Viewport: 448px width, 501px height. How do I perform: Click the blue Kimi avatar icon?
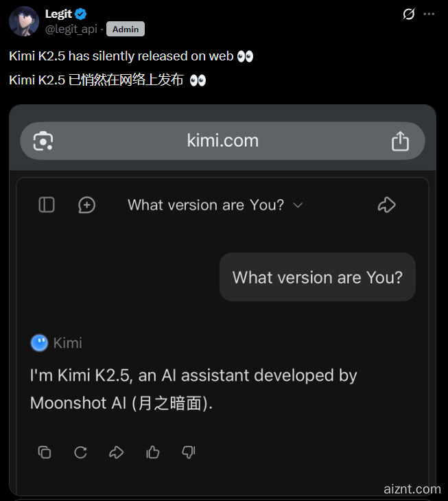point(39,343)
